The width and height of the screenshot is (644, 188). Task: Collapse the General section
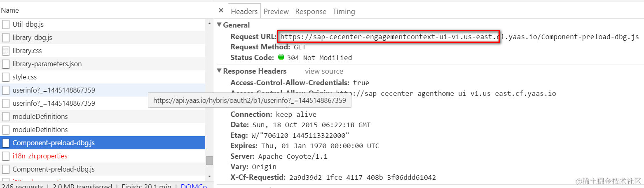[220, 25]
